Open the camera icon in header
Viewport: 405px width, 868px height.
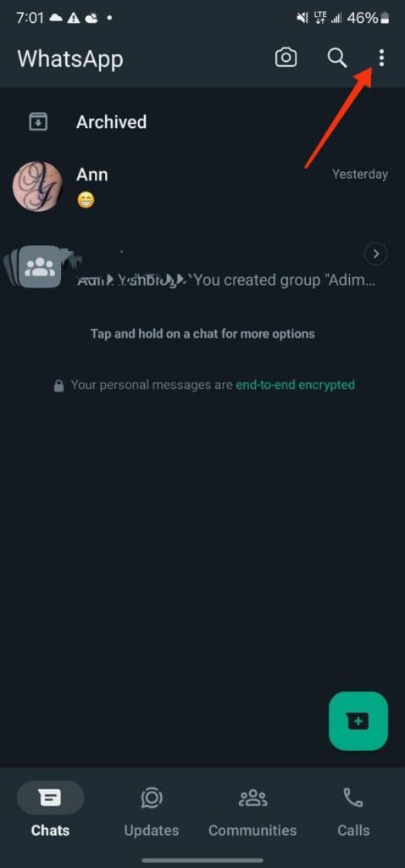[286, 58]
